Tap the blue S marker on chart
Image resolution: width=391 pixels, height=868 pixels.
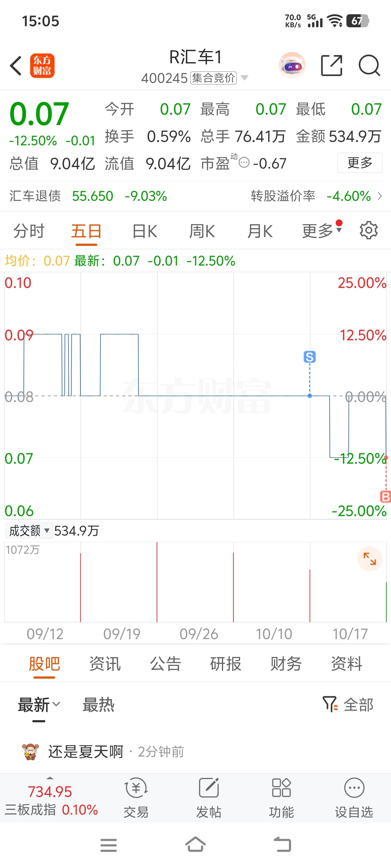pyautogui.click(x=309, y=357)
